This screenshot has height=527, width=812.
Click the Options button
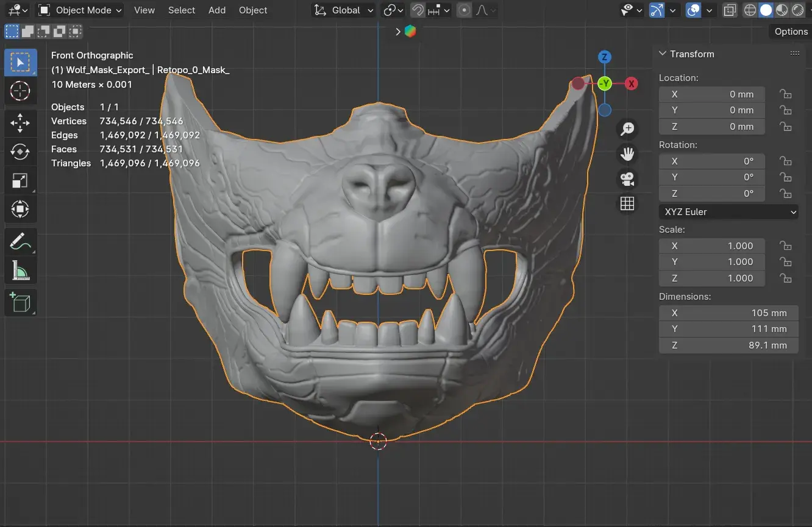[x=791, y=32]
